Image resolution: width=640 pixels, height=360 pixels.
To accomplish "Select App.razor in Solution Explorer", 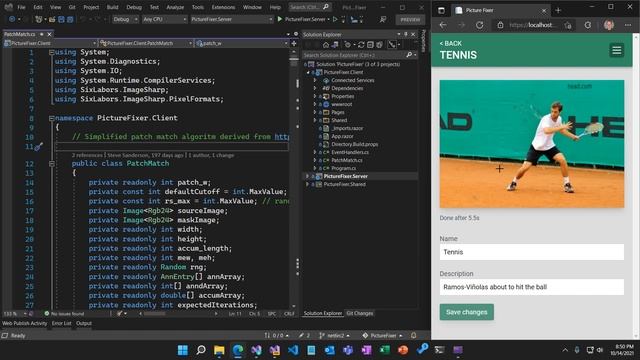I will (x=342, y=136).
